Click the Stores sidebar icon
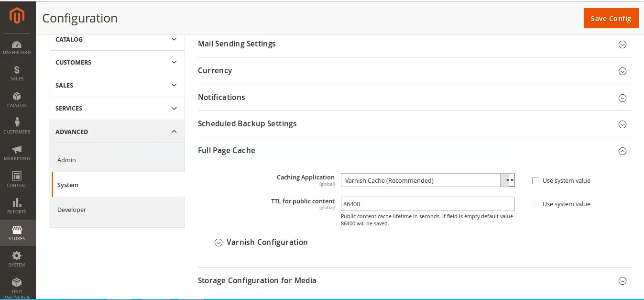644x300 pixels. point(17,233)
